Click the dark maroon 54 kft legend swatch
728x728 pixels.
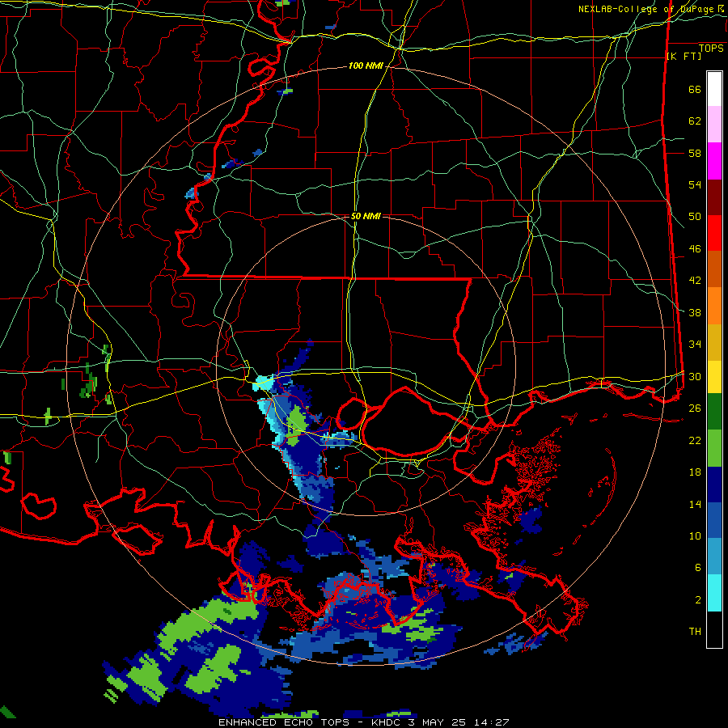714,197
